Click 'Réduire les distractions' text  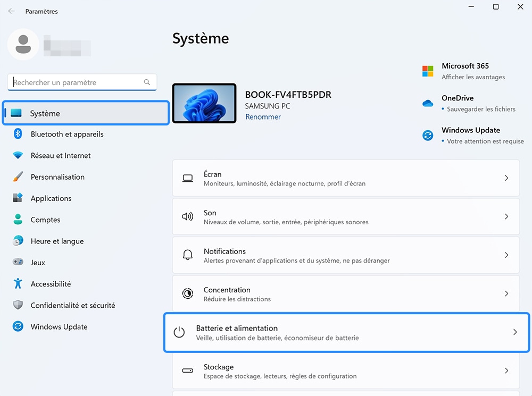point(237,299)
